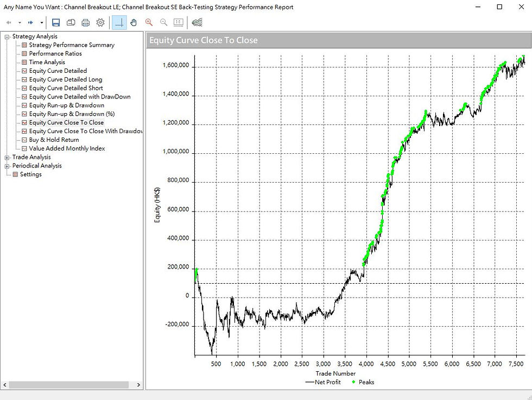Click the chart icon beside Value Added Monthly Index
This screenshot has height=400, width=532.
(24, 148)
